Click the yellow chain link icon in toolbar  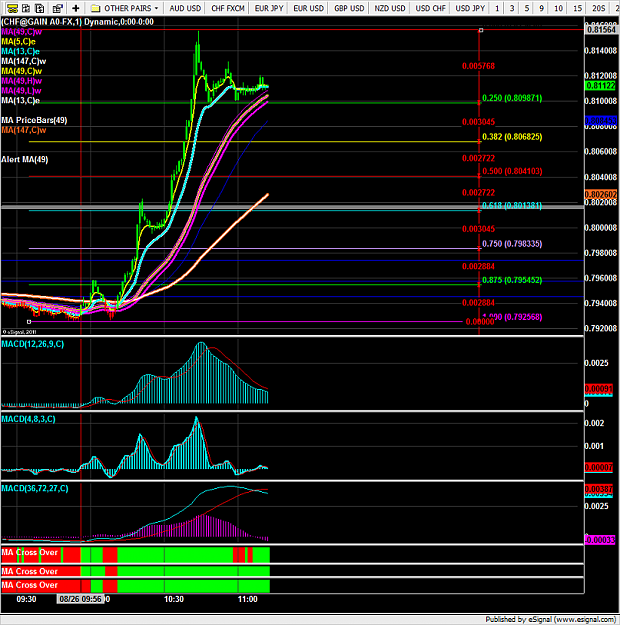[12, 8]
